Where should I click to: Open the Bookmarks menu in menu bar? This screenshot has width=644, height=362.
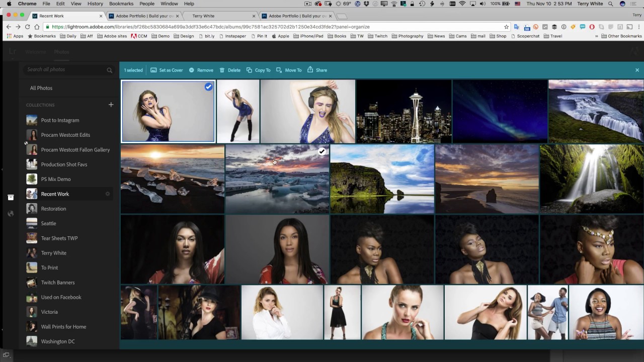tap(121, 4)
